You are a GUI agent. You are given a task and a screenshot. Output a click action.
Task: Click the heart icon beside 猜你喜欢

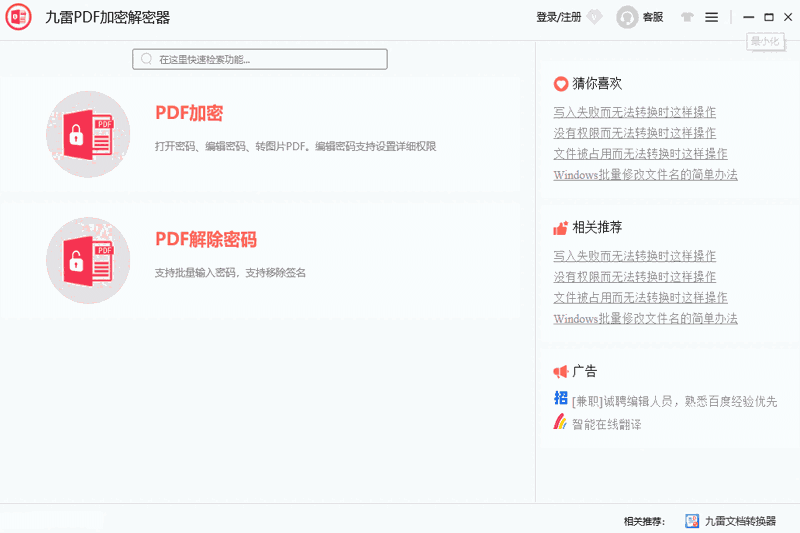[x=561, y=84]
